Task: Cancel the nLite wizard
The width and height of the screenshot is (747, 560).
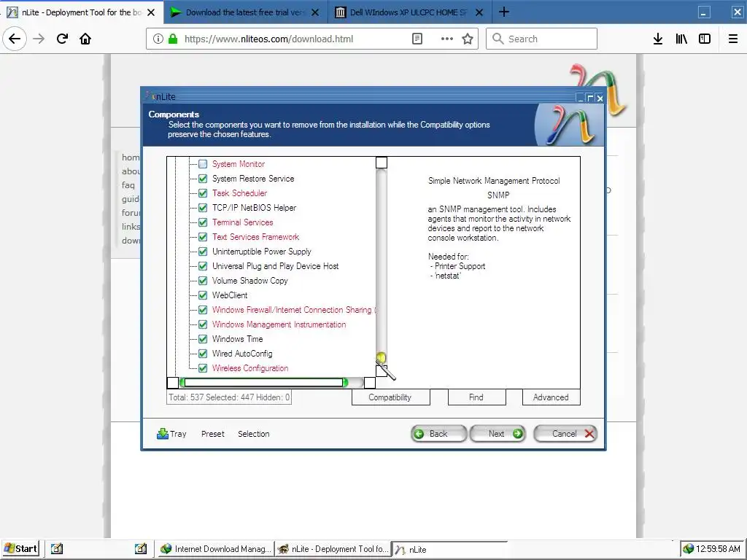Action: (565, 434)
